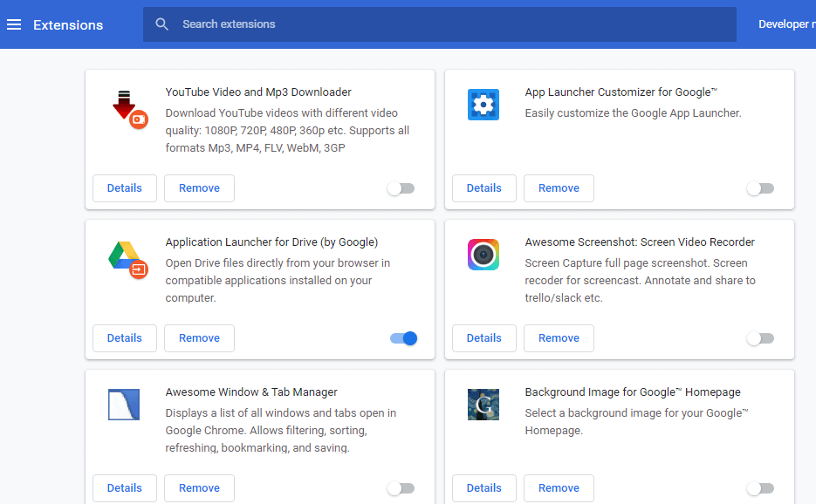Viewport: 816px width, 504px height.
Task: View Details of Background Image for Google Homepage
Action: pyautogui.click(x=483, y=487)
